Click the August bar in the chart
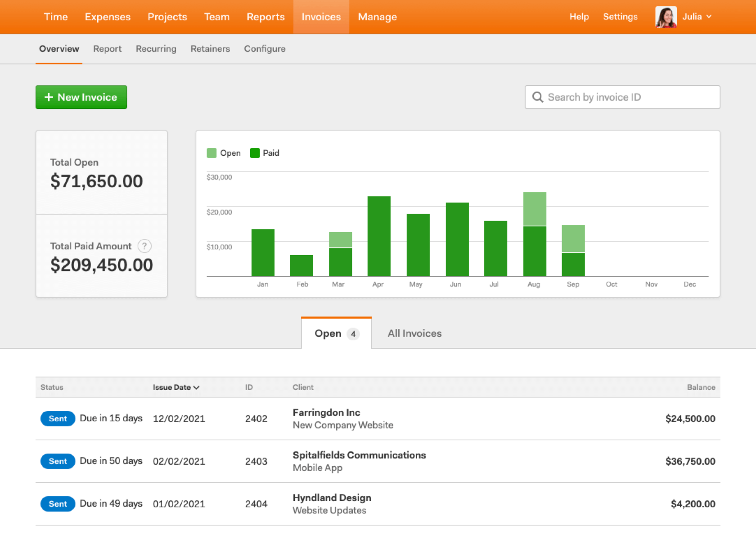The height and width of the screenshot is (540, 756). [x=534, y=234]
